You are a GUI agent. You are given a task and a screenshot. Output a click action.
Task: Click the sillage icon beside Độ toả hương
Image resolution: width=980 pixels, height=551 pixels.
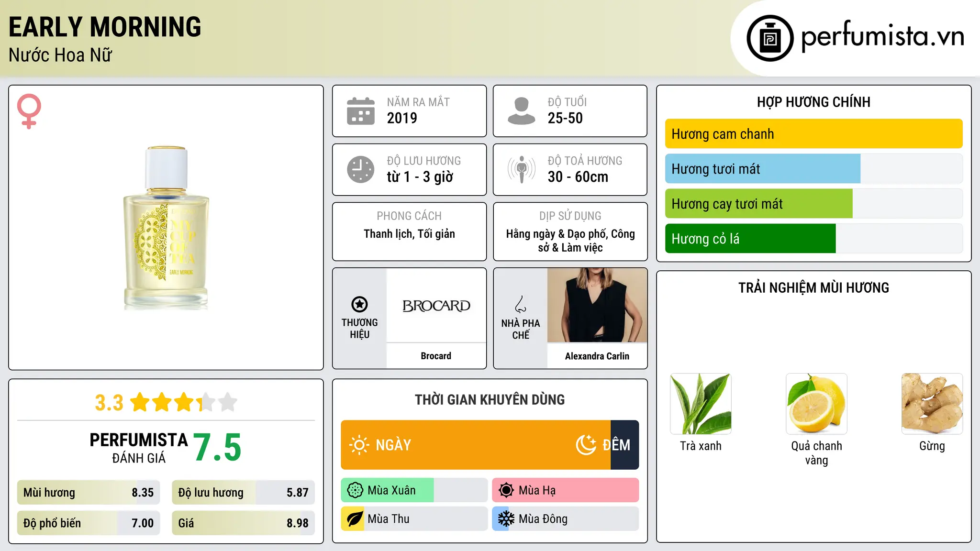coord(522,169)
